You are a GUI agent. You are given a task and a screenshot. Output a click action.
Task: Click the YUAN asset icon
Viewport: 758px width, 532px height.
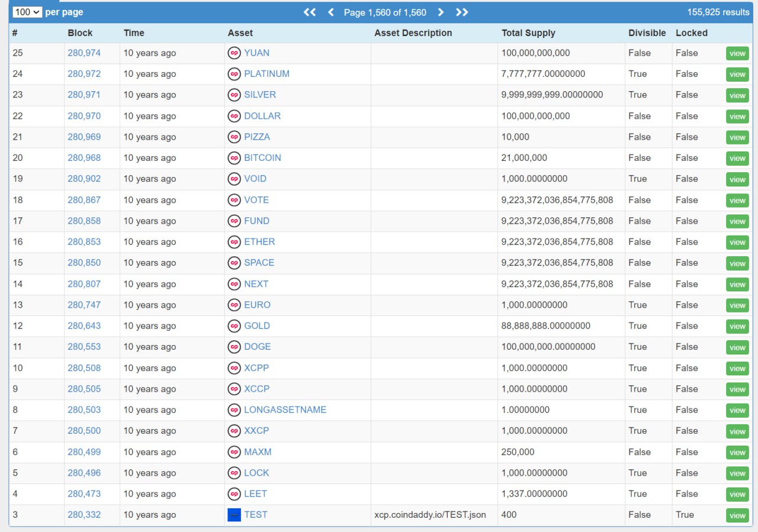pos(235,53)
